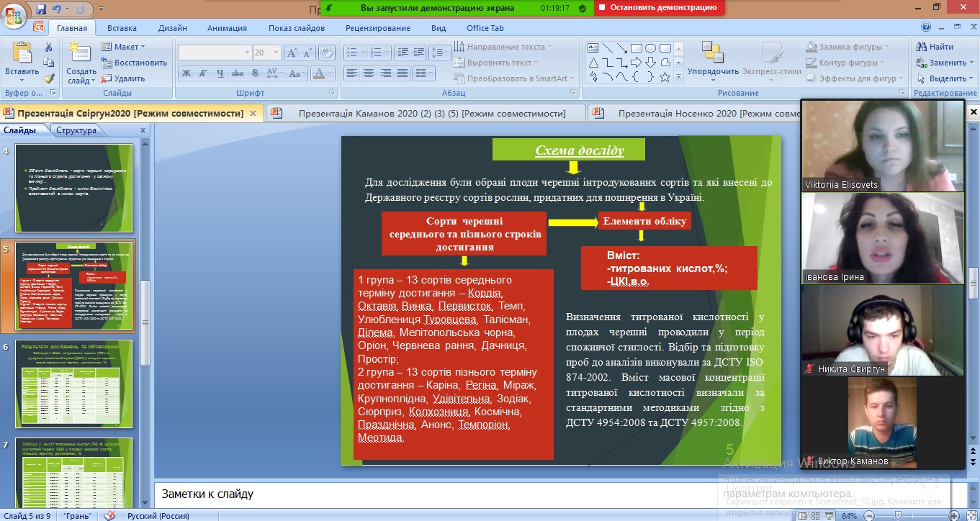
Task: Click the Copy icon in clipboard group
Action: pos(50,63)
